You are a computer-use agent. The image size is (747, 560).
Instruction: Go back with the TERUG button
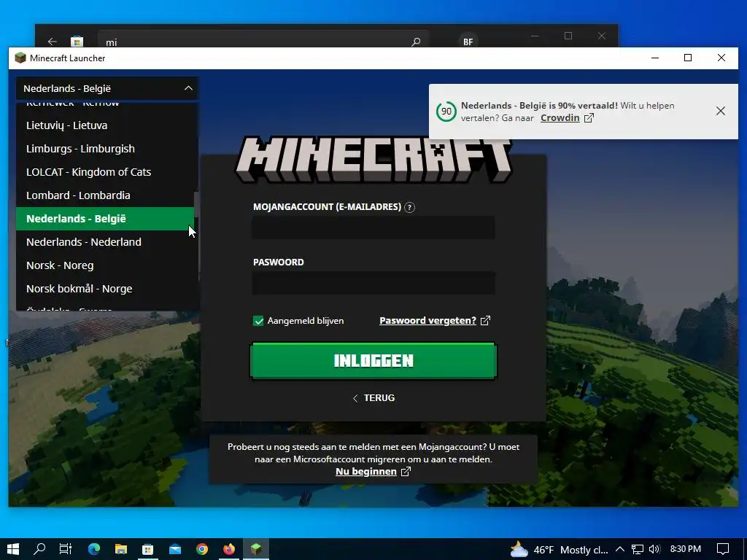point(373,397)
